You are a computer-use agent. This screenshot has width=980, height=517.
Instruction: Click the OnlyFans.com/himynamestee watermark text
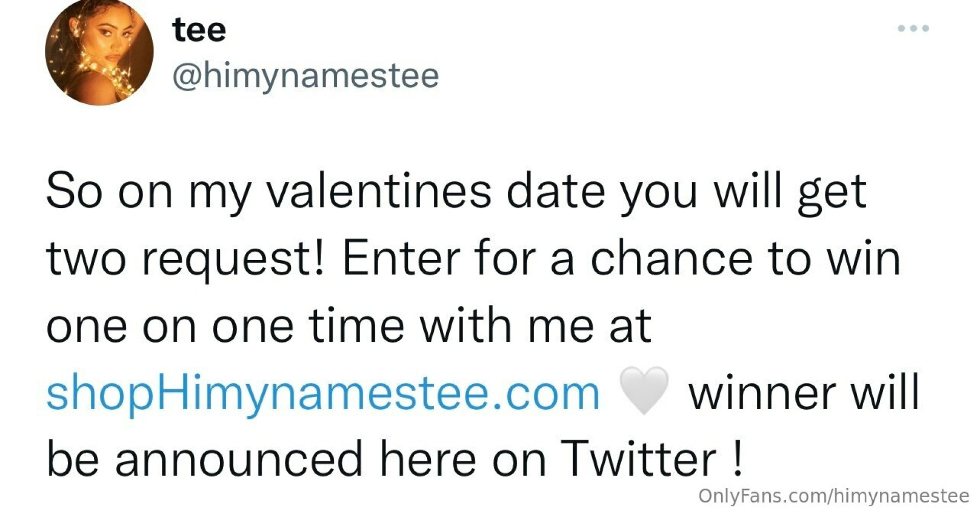pyautogui.click(x=833, y=496)
